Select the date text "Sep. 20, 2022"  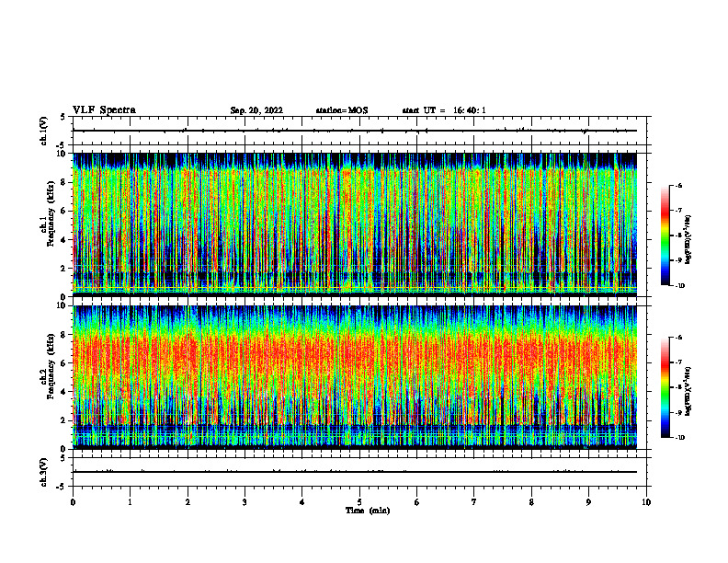[256, 110]
